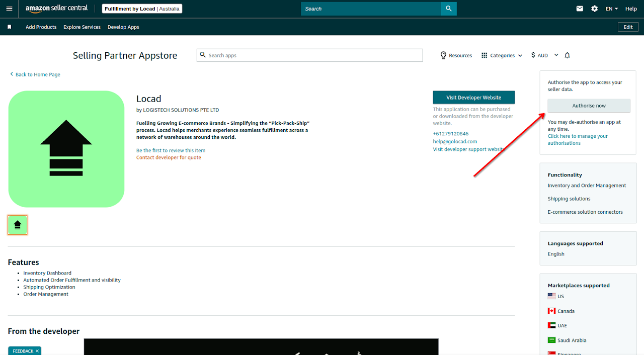Click the top search magnifier button

tap(449, 9)
